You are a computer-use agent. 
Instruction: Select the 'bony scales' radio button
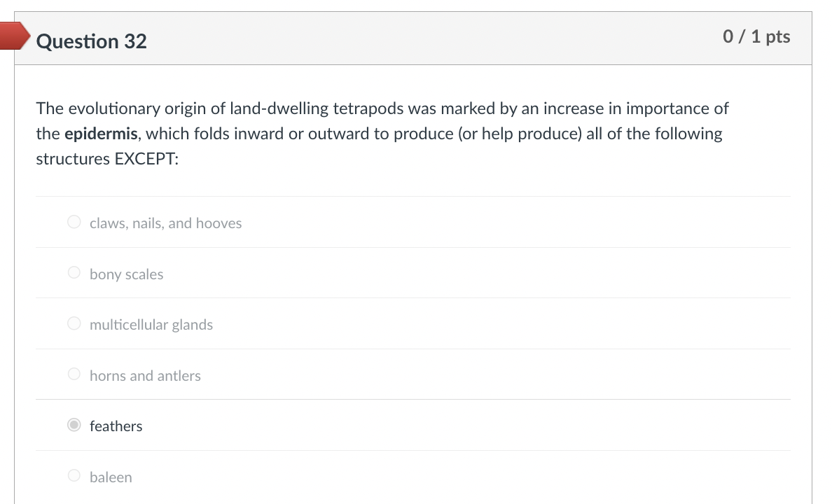(x=74, y=274)
